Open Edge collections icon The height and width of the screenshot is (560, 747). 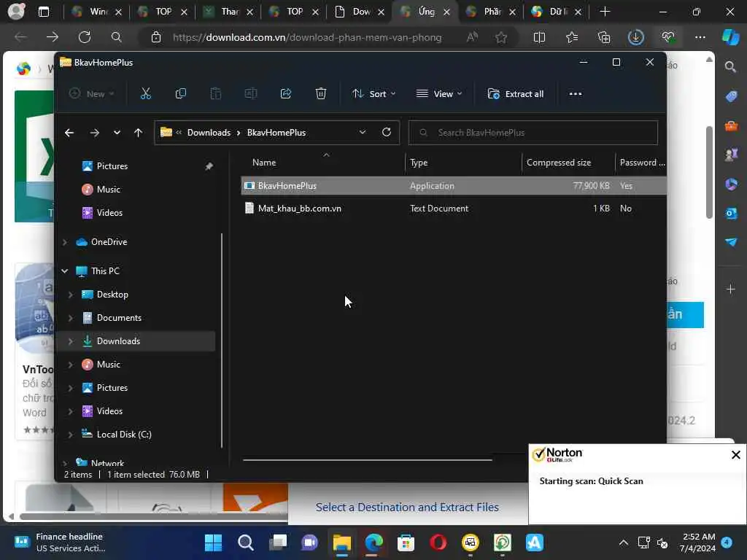(x=603, y=37)
